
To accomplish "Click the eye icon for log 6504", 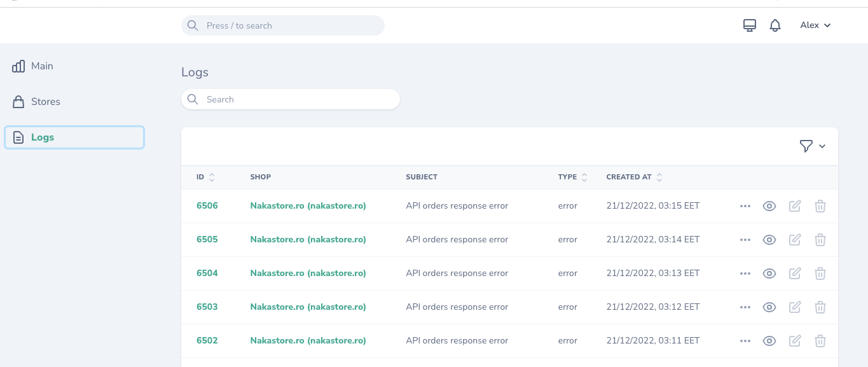I will (x=769, y=274).
